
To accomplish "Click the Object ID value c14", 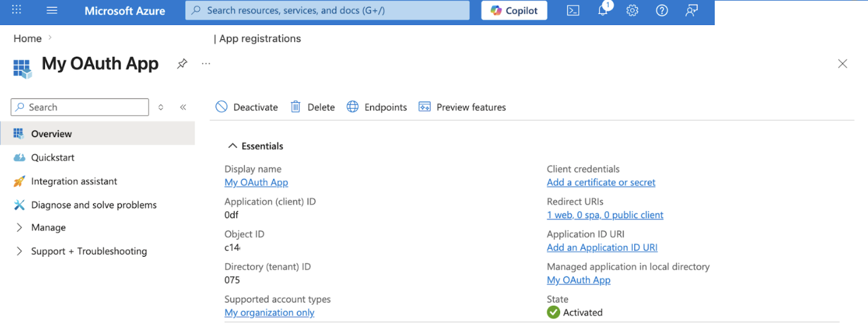I will [x=232, y=248].
